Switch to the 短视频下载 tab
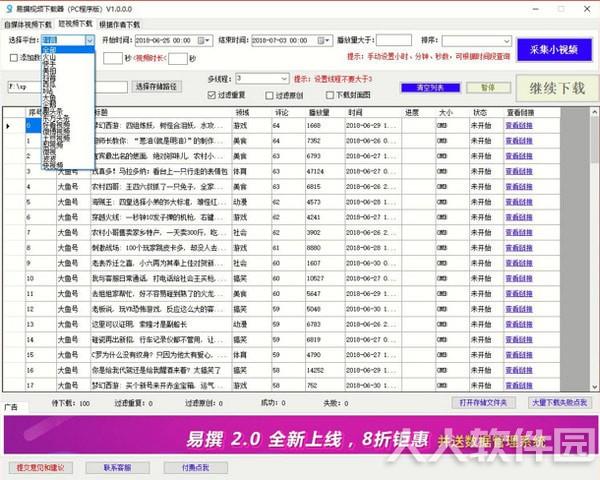 (75, 24)
